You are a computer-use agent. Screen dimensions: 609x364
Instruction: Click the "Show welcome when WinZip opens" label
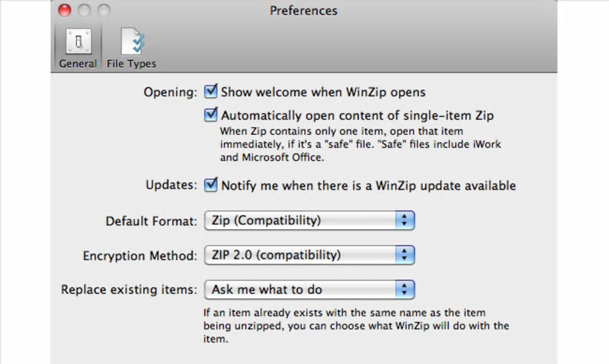pyautogui.click(x=323, y=92)
